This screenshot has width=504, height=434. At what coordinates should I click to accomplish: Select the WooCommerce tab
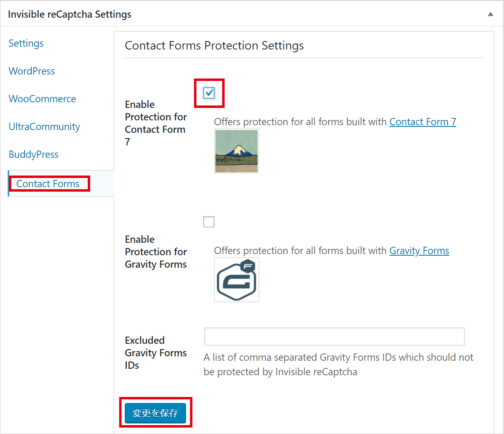(x=42, y=99)
